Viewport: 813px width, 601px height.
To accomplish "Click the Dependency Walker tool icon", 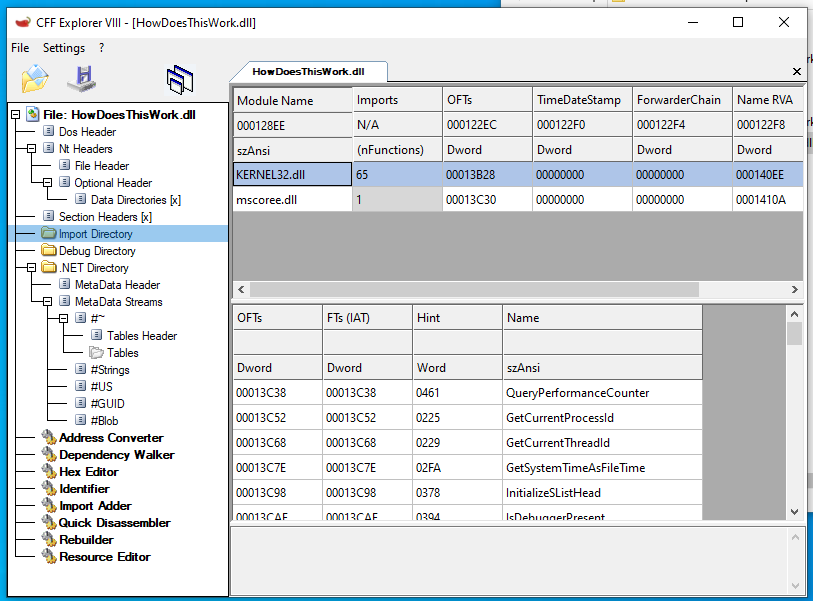I will (x=49, y=454).
